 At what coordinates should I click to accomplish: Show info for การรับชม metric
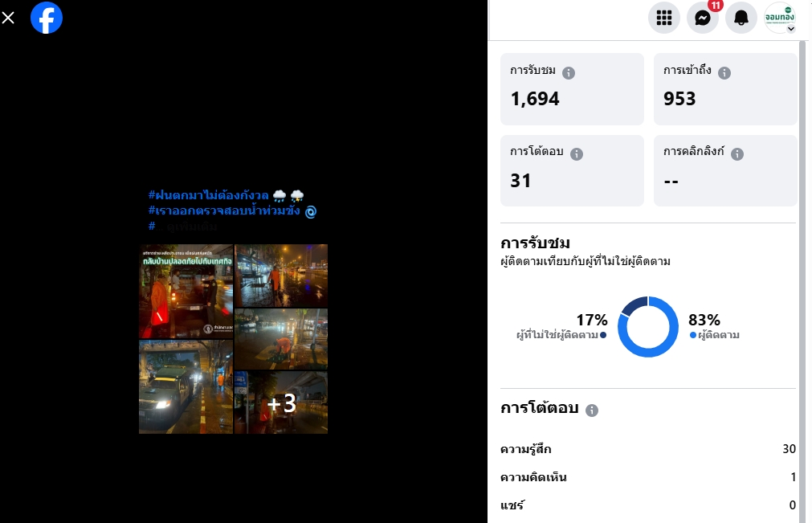569,73
